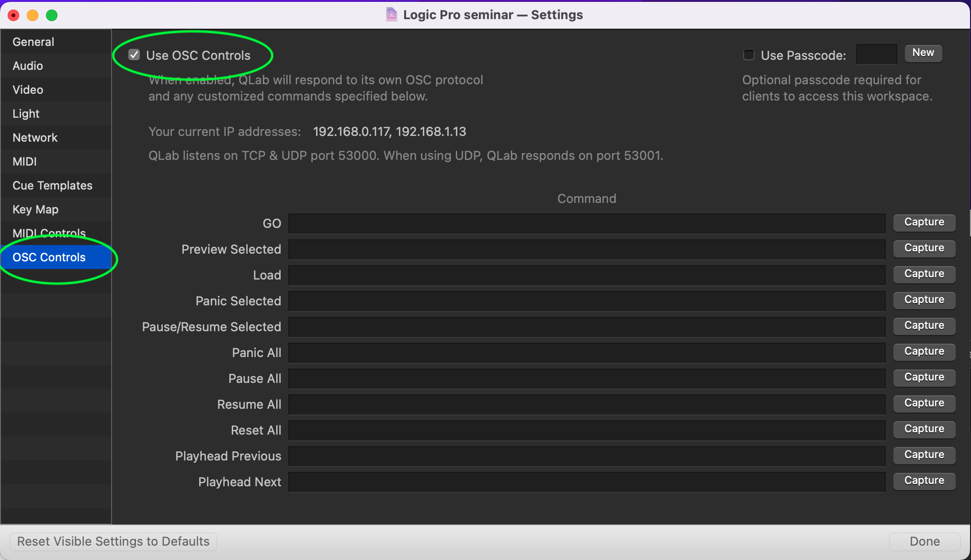971x560 pixels.
Task: Click the green fullscreen window button
Action: (x=52, y=15)
